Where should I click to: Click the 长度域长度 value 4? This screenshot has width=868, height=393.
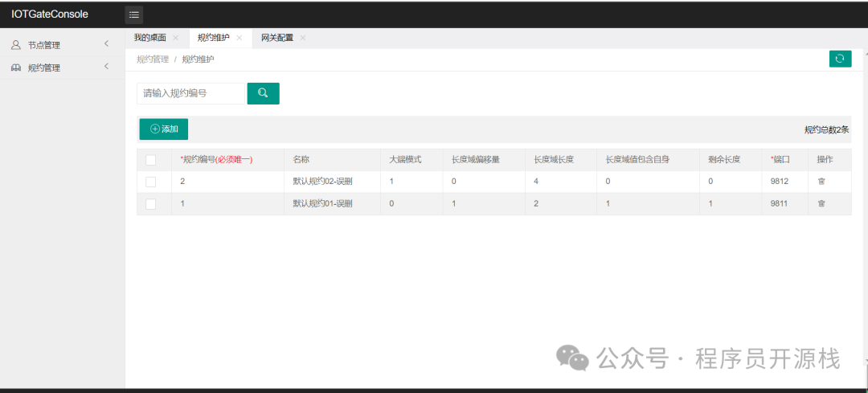click(x=536, y=181)
